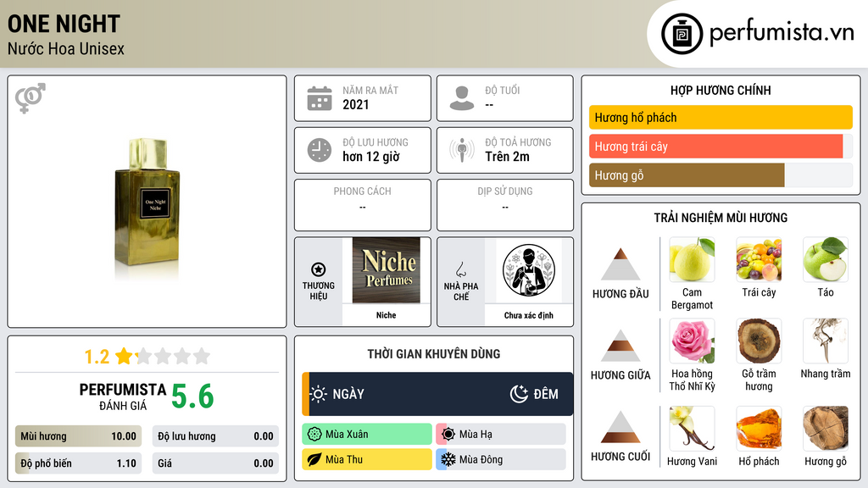Select the Trái cây note image
This screenshot has height=488, width=868.
[759, 260]
